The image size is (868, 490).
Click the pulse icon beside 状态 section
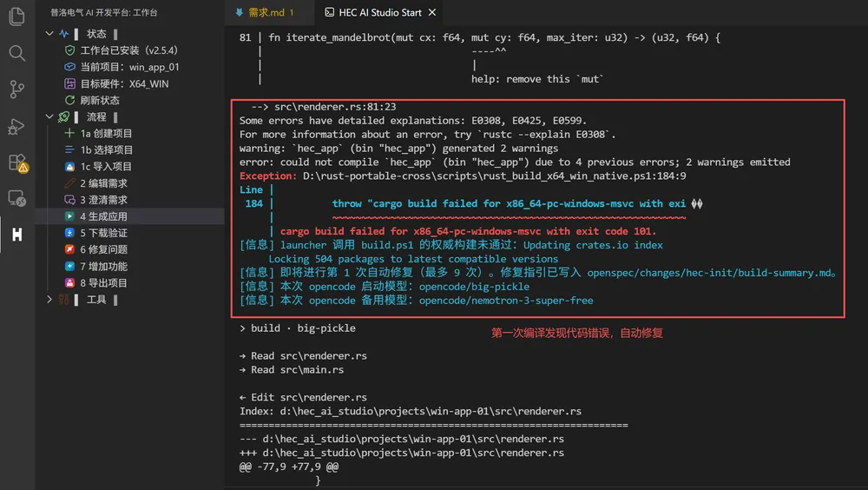64,34
